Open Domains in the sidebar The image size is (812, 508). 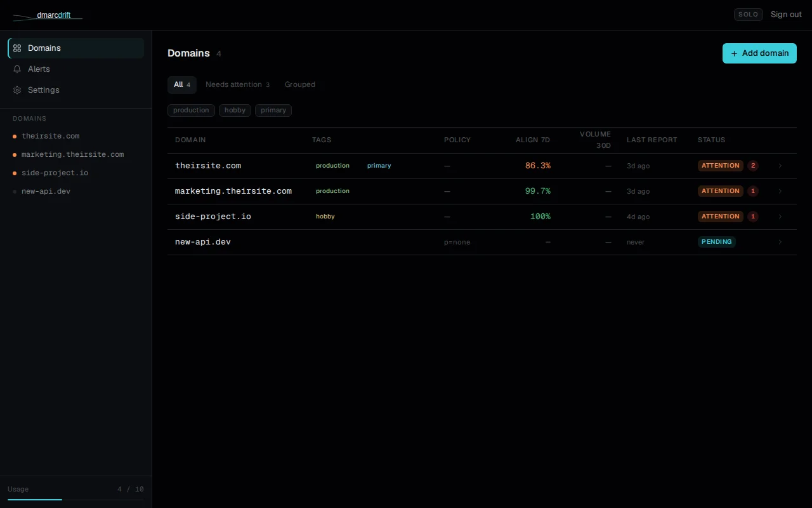[76, 48]
